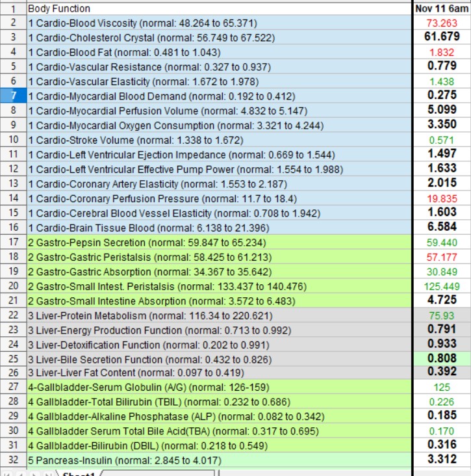471x476 pixels.
Task: Select row header 25
Action: tap(13, 358)
